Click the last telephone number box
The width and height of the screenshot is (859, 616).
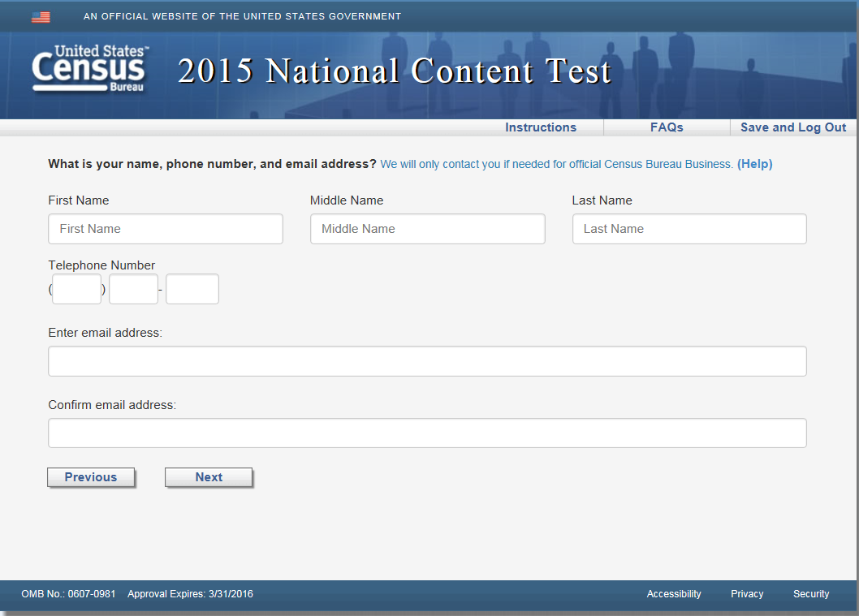[x=192, y=289]
